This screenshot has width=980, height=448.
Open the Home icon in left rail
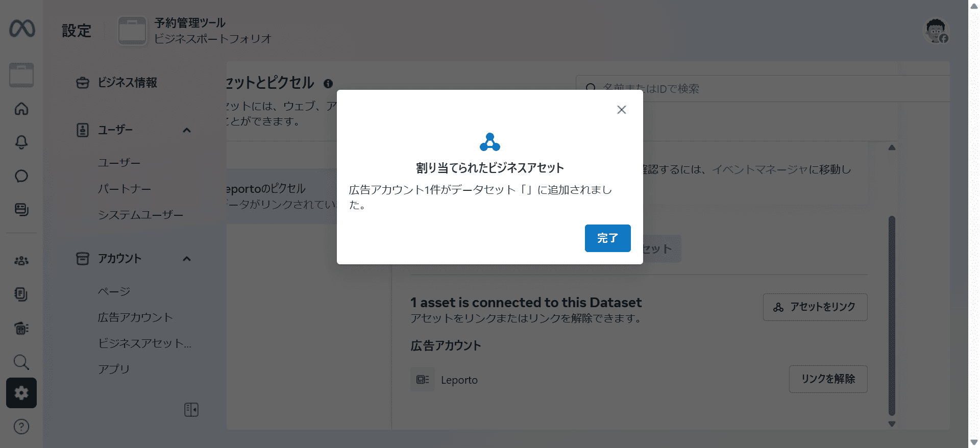(21, 109)
